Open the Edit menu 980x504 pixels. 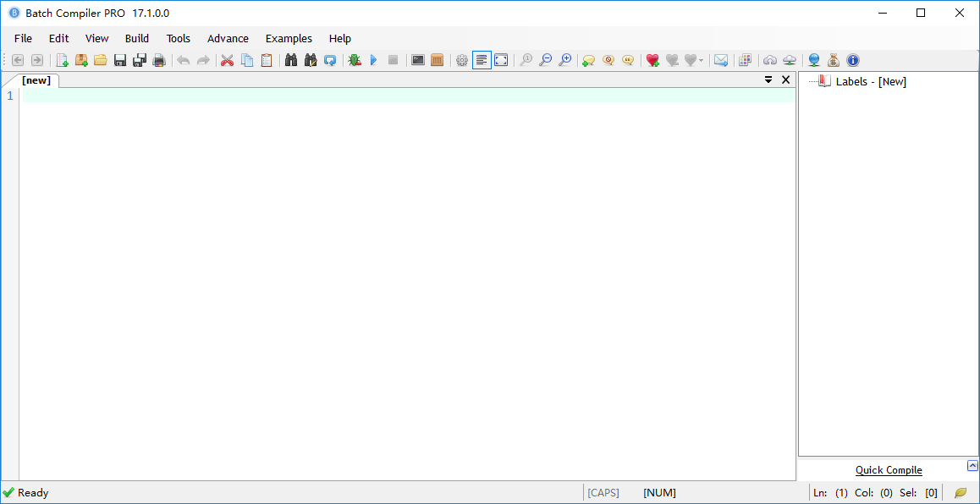coord(58,39)
